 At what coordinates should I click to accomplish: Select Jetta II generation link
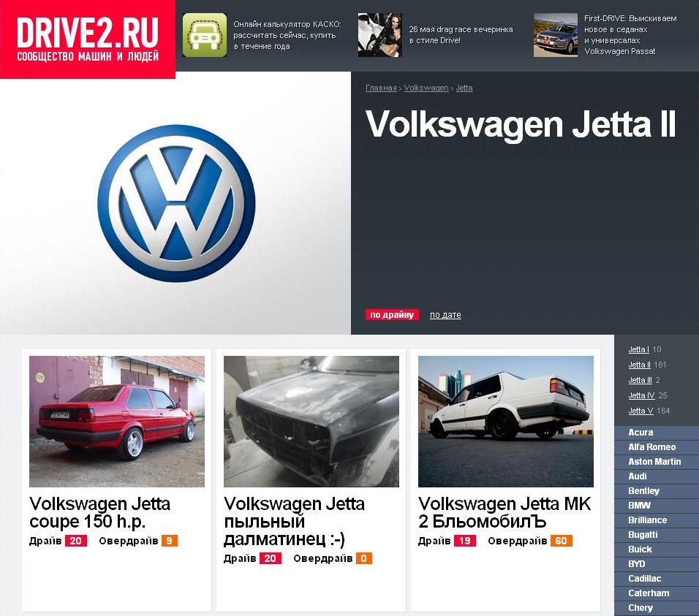coord(639,365)
